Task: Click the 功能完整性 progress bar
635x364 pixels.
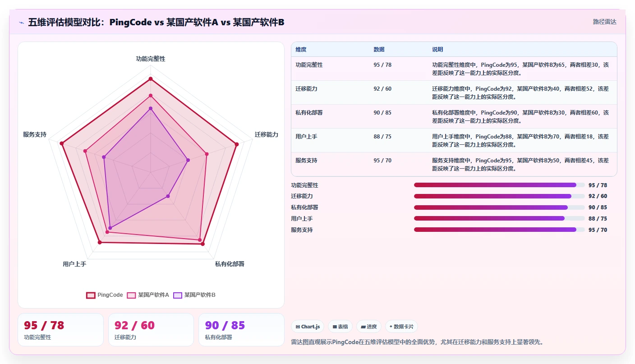Action: (499, 185)
